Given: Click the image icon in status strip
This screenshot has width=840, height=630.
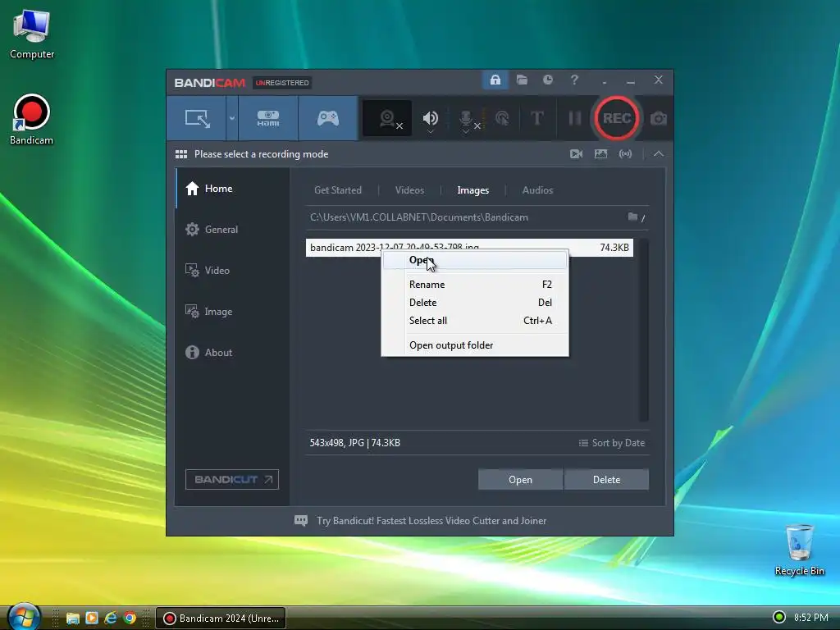Looking at the screenshot, I should click(x=600, y=154).
